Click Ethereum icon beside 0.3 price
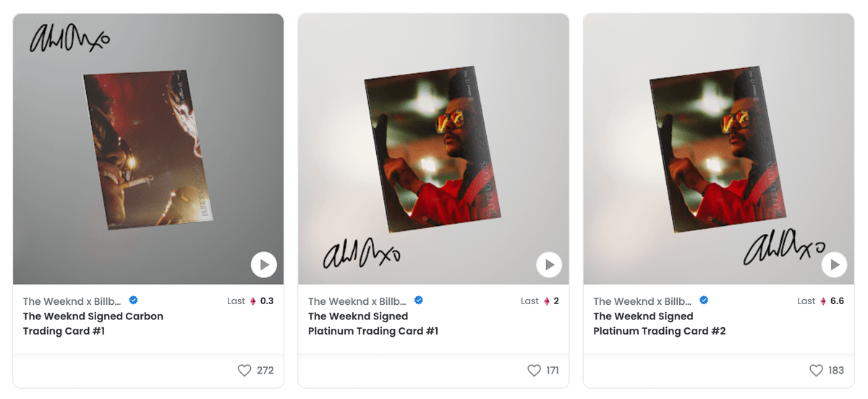 (253, 301)
